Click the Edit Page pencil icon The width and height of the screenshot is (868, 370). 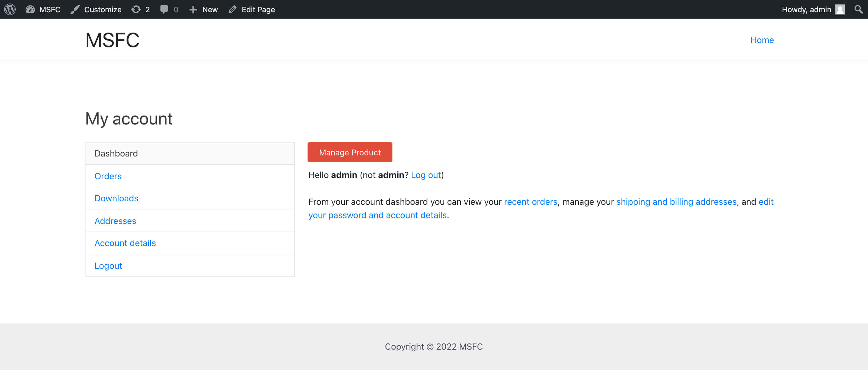[232, 9]
